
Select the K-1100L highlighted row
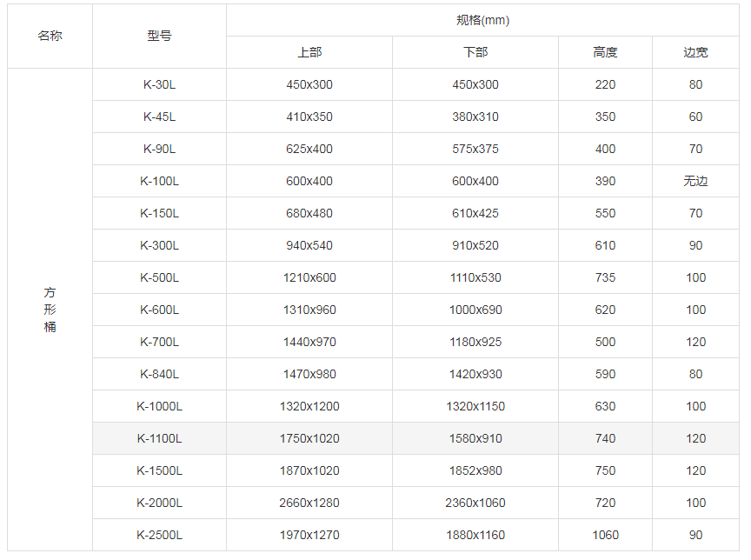(415, 438)
